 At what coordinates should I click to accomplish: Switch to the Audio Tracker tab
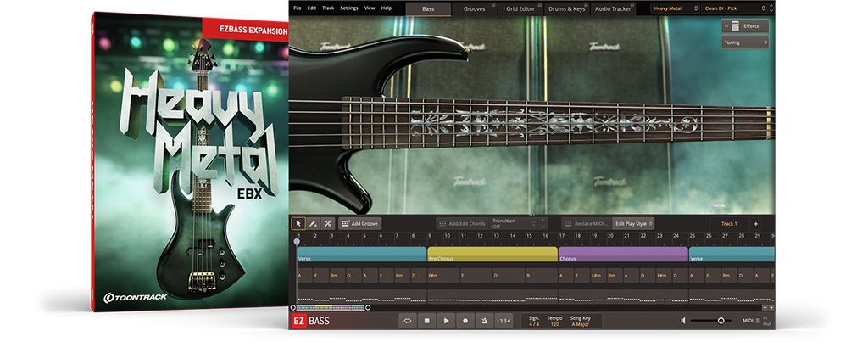coord(614,8)
